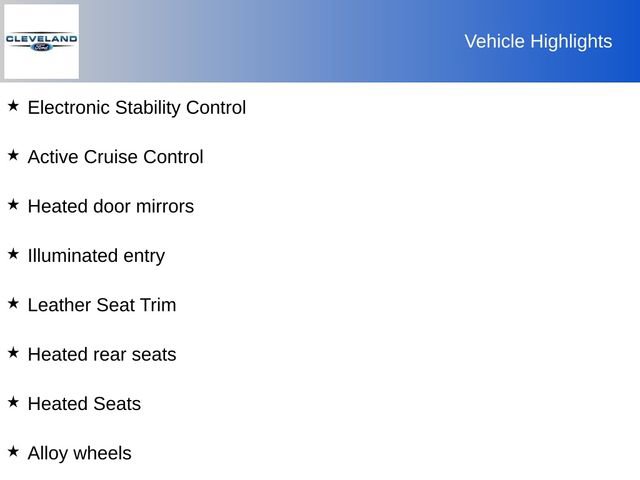Click the star bullet beside Heated rear seats
Screen dimensions: 640x480
(x=13, y=352)
